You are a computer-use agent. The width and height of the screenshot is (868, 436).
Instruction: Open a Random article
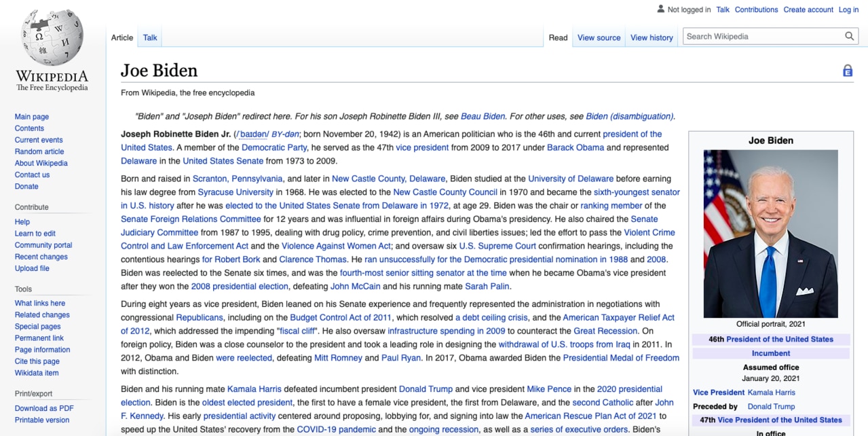click(x=39, y=151)
